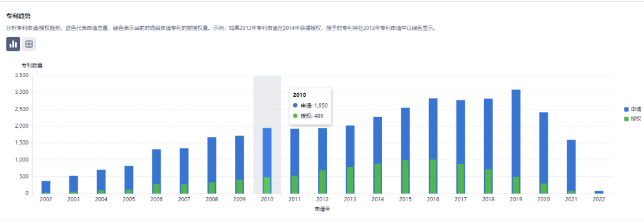Select the small blue bar for 2022
This screenshot has width=644, height=224.
click(599, 192)
